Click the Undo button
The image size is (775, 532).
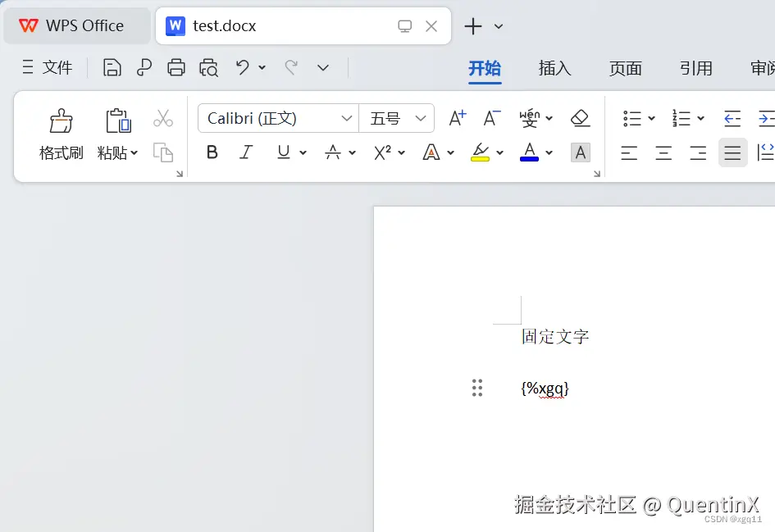click(243, 67)
